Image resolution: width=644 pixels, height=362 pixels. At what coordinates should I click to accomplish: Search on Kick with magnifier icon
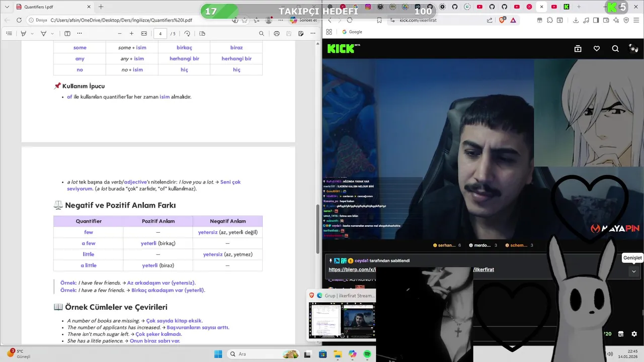(x=615, y=49)
